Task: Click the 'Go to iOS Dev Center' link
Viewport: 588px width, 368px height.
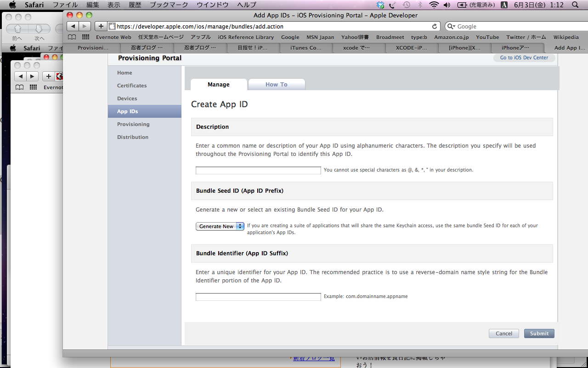Action: click(524, 58)
